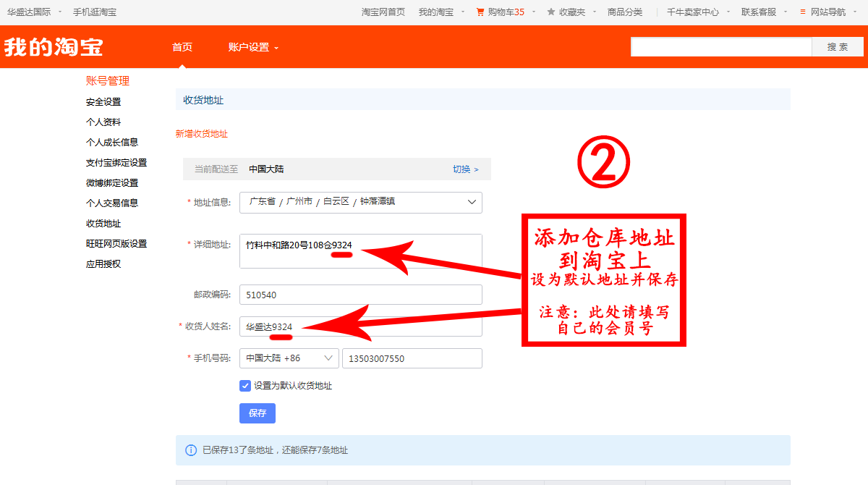Click the favorites star icon
This screenshot has width=868, height=485.
pos(551,12)
